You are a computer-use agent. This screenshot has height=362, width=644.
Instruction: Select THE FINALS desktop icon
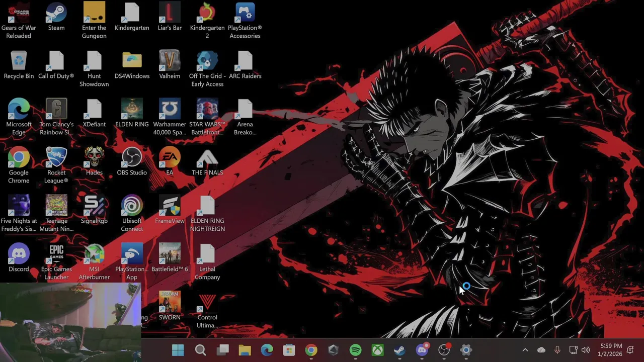click(207, 162)
